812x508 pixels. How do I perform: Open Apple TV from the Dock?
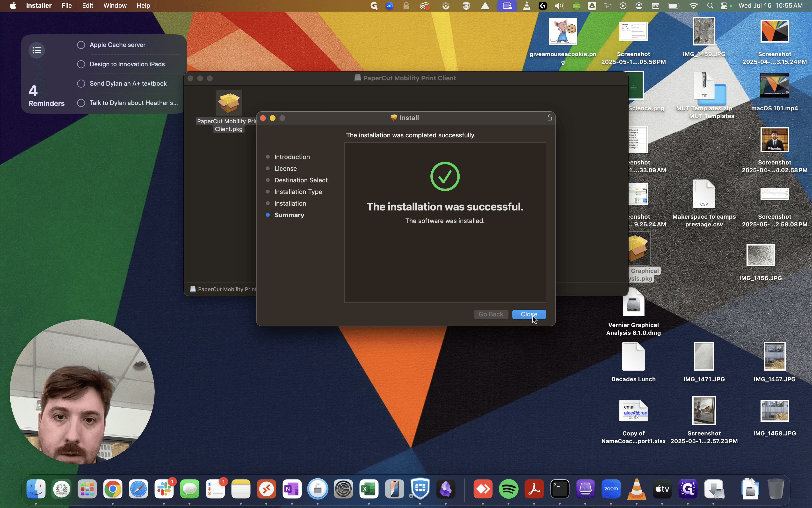pos(662,489)
